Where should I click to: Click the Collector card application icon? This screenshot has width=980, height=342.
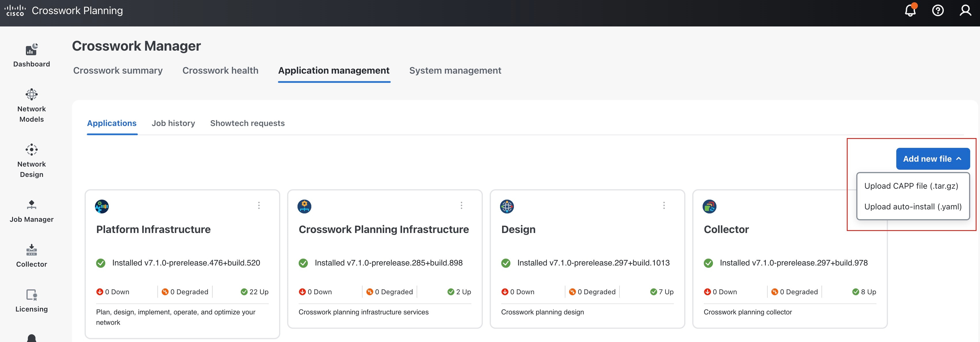[x=709, y=207]
